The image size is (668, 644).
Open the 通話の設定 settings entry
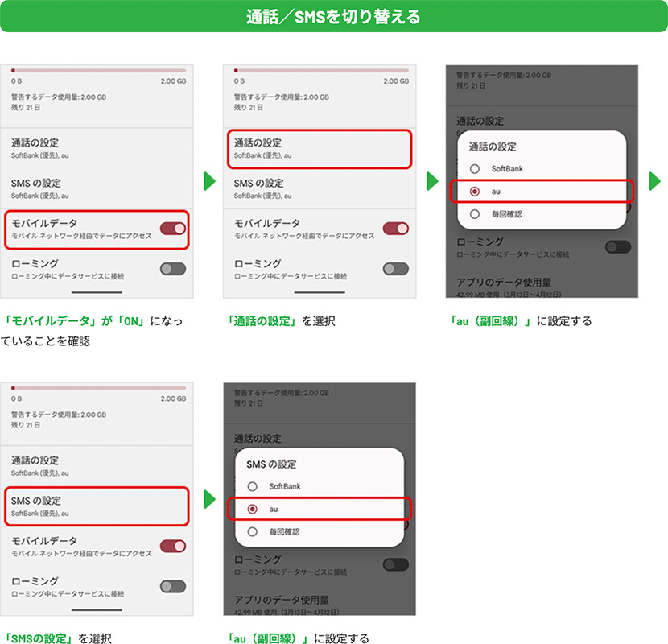point(320,147)
